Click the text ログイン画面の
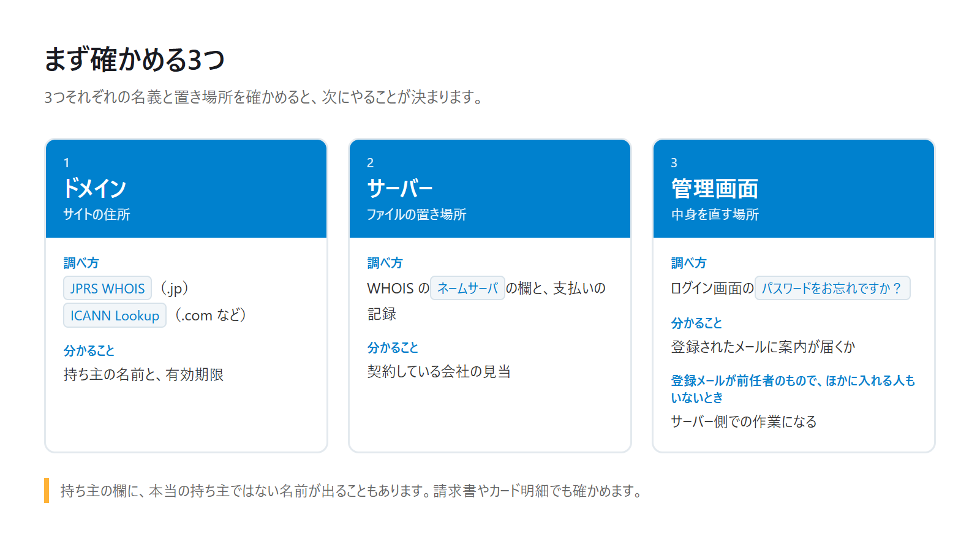980x544 pixels. [712, 288]
